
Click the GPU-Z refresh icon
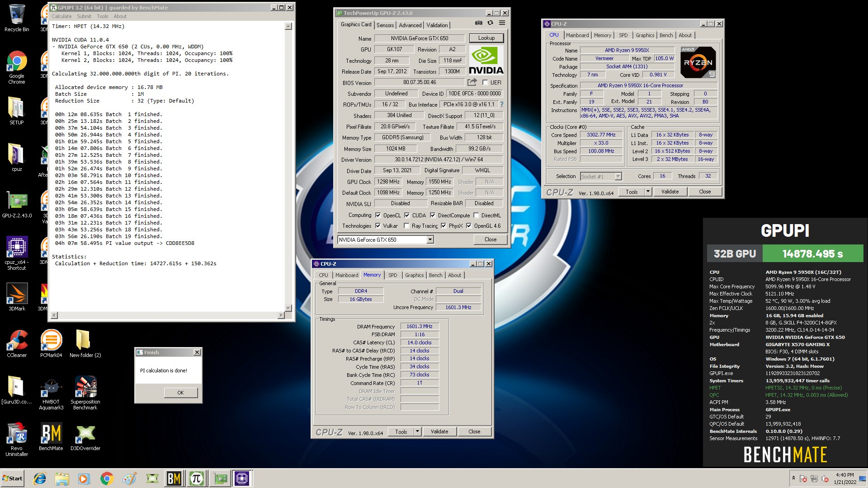click(x=490, y=23)
